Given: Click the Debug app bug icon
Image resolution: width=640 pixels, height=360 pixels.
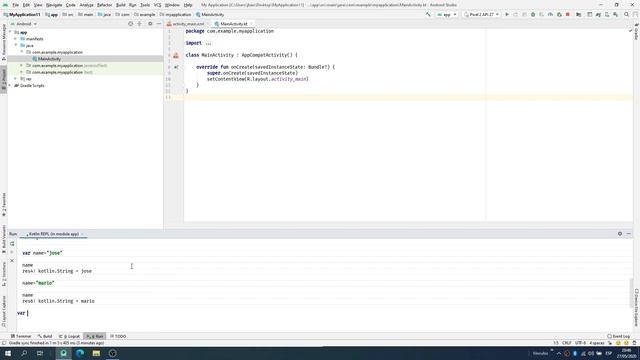Looking at the screenshot, I should click(x=533, y=14).
